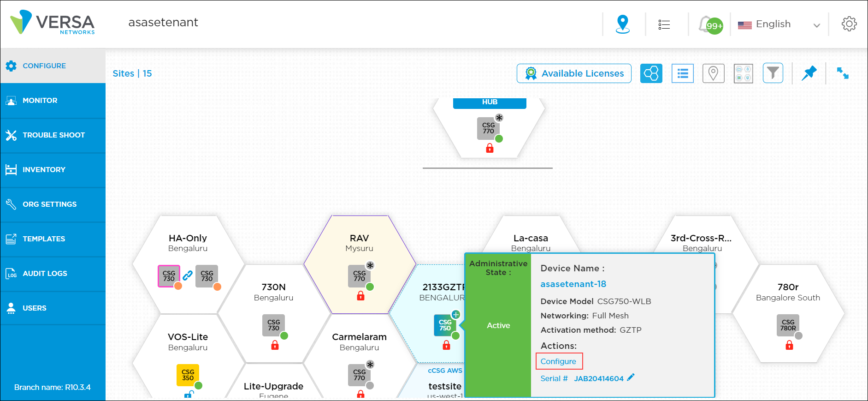
Task: Switch to map view of sites
Action: tap(713, 73)
